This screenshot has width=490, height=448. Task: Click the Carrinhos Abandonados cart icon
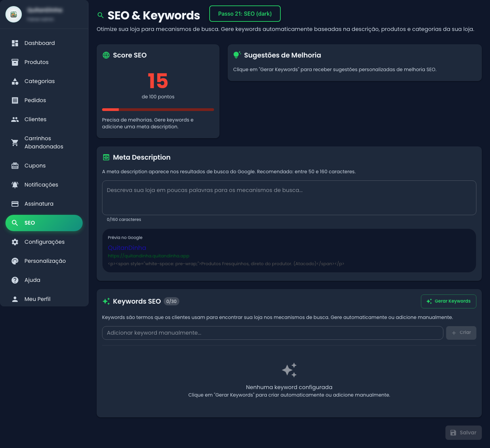[15, 143]
